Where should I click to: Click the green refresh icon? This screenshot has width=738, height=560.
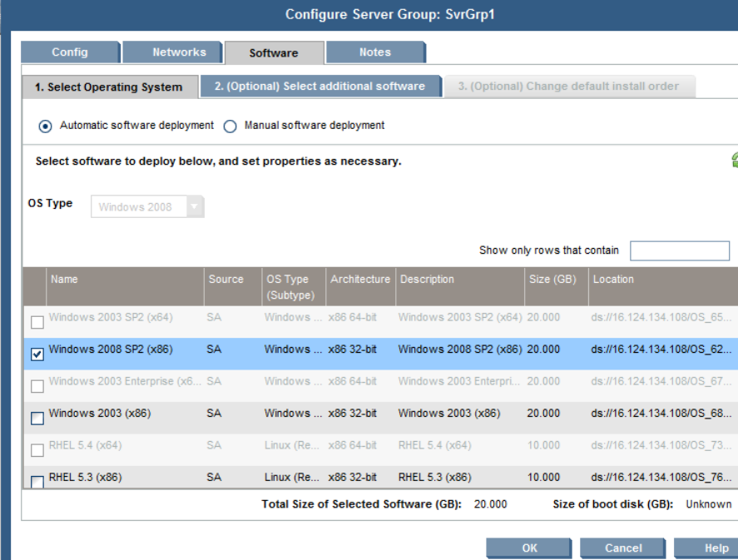[x=734, y=161]
